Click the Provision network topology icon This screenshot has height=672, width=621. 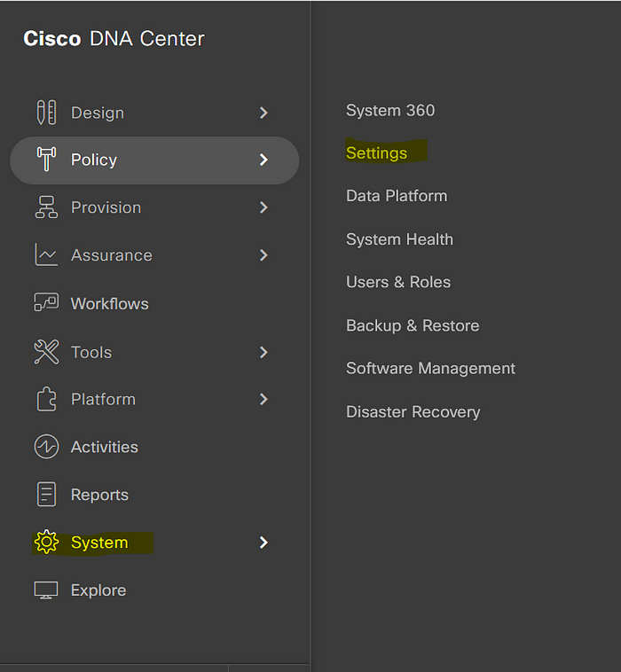point(46,207)
